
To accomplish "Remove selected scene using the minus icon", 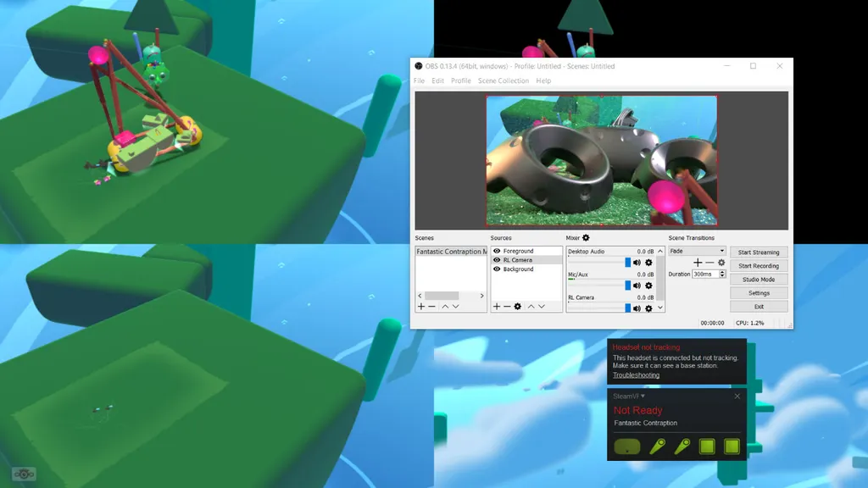I will [429, 307].
